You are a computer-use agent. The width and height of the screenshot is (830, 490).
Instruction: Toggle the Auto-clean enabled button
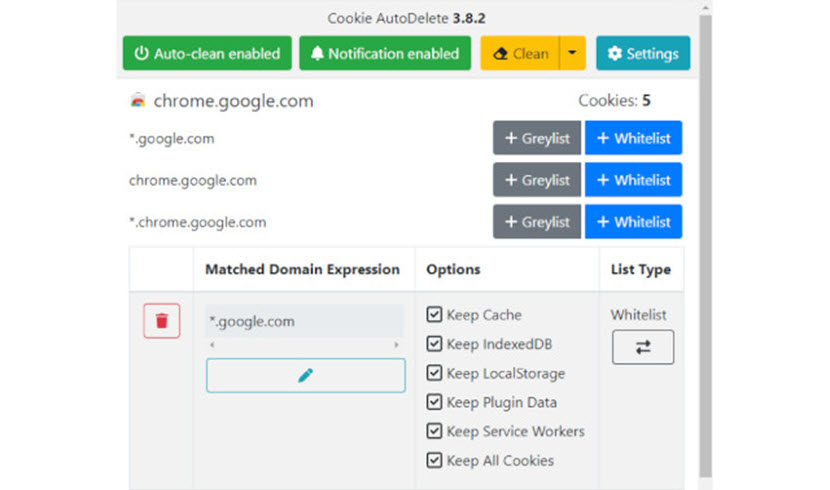pyautogui.click(x=207, y=53)
